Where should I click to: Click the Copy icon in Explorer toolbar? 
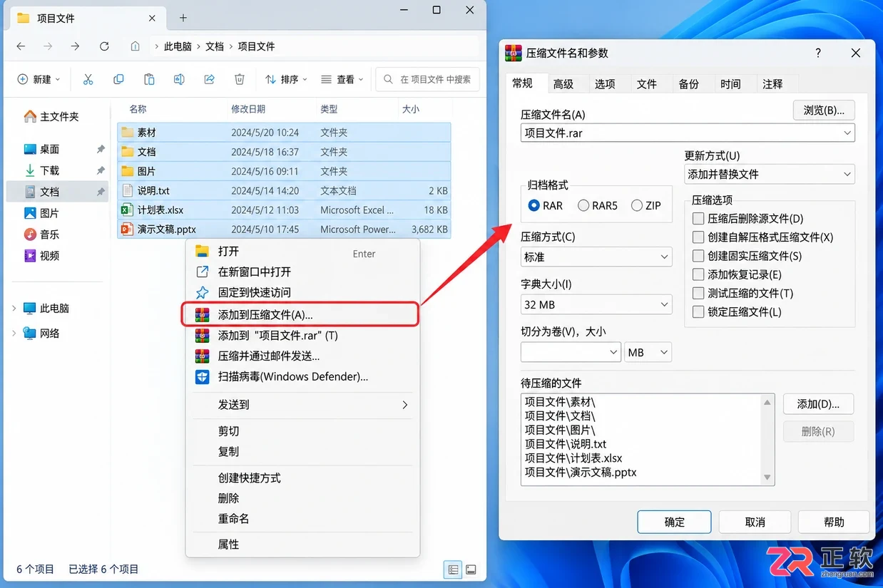point(118,79)
